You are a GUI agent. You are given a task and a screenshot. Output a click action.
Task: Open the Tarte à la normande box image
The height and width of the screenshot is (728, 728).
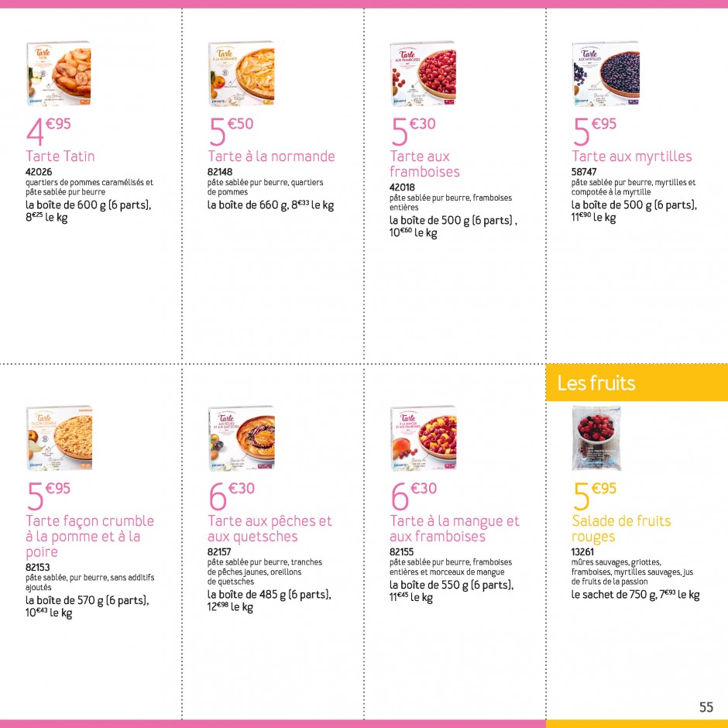(x=241, y=74)
